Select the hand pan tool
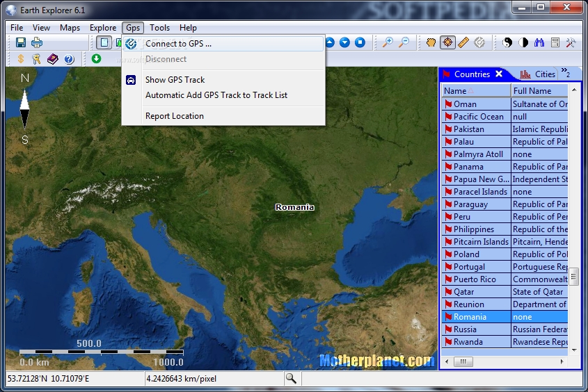 431,42
